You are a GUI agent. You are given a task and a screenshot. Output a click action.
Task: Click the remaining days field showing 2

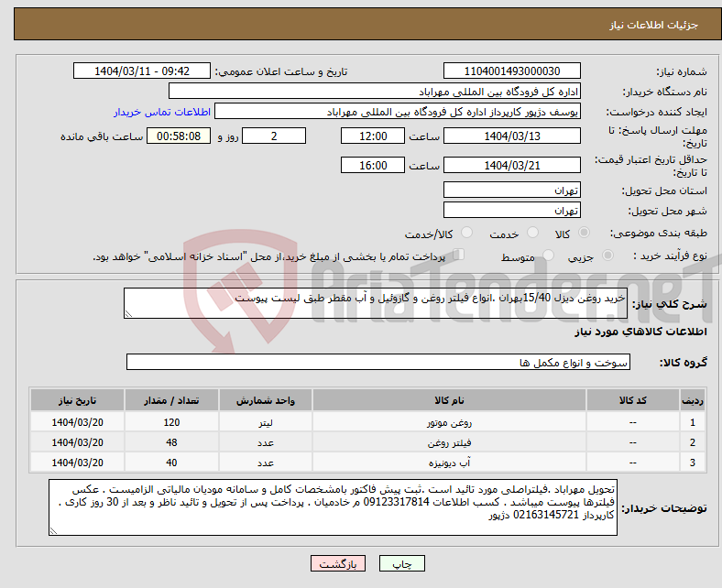click(274, 136)
